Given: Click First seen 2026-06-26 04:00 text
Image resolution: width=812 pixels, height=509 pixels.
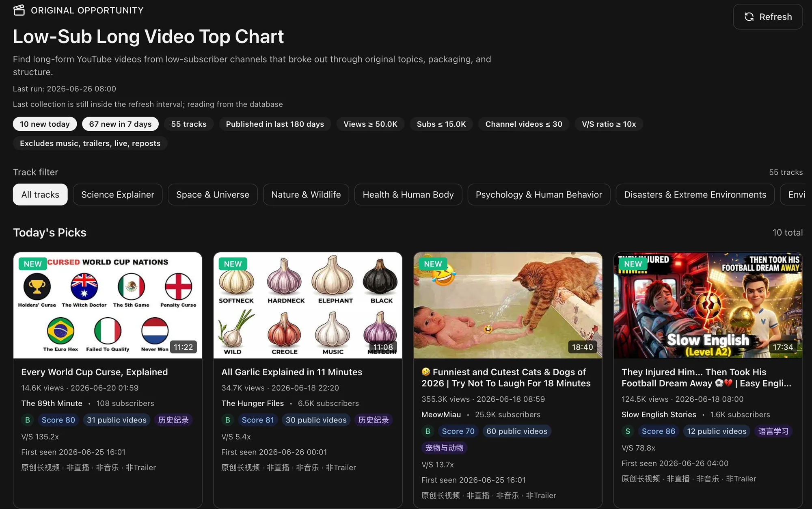Looking at the screenshot, I should tap(675, 464).
